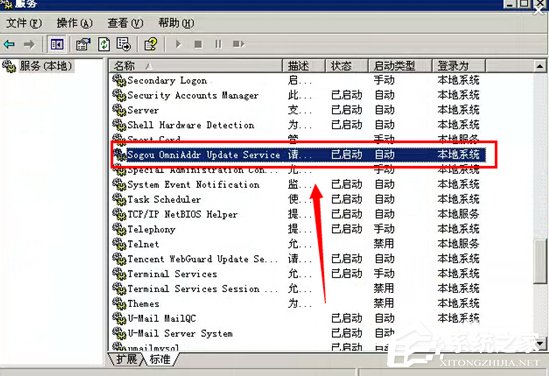Open the 操作(A) menu
549x376 pixels.
75,23
